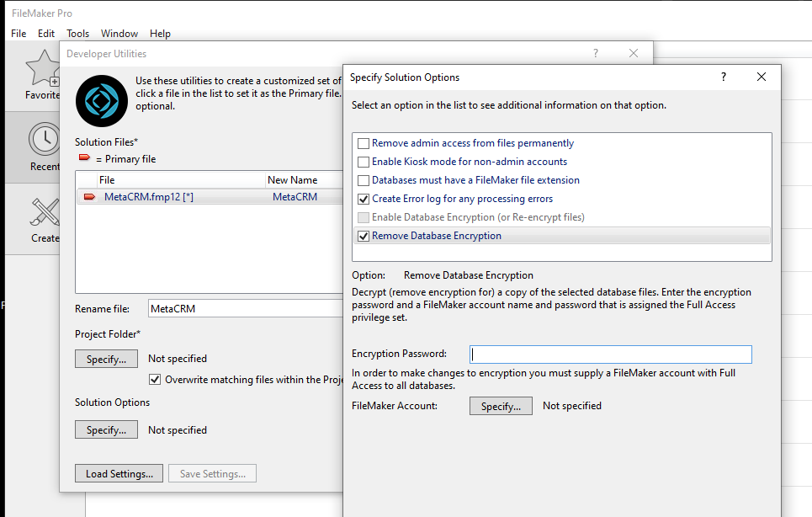Click the Encryption Password input field
812x517 pixels.
click(x=610, y=354)
